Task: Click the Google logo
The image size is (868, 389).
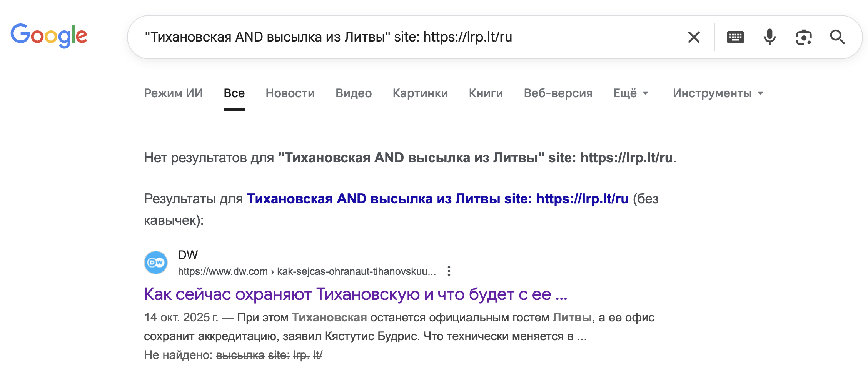Action: (x=49, y=37)
